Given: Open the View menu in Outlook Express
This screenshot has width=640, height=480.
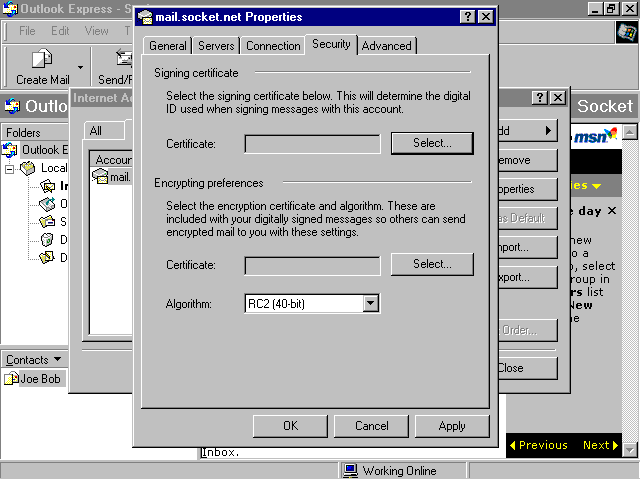Looking at the screenshot, I should [96, 31].
